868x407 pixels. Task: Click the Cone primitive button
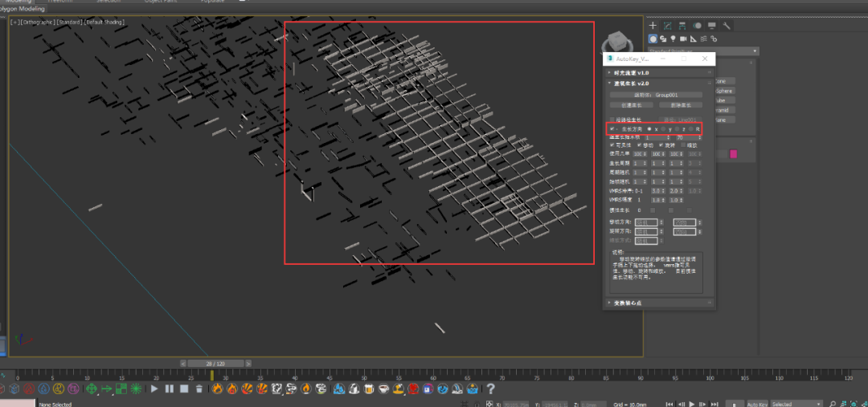pyautogui.click(x=725, y=81)
